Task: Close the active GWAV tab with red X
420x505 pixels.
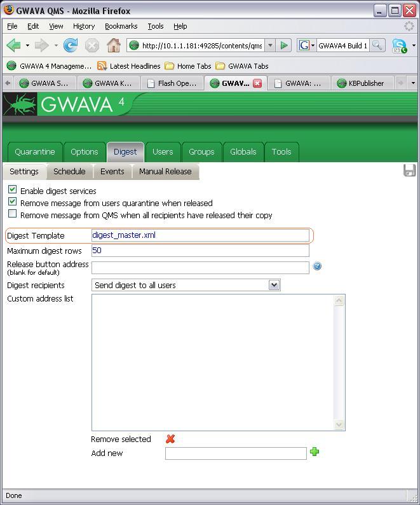Action: coord(257,83)
